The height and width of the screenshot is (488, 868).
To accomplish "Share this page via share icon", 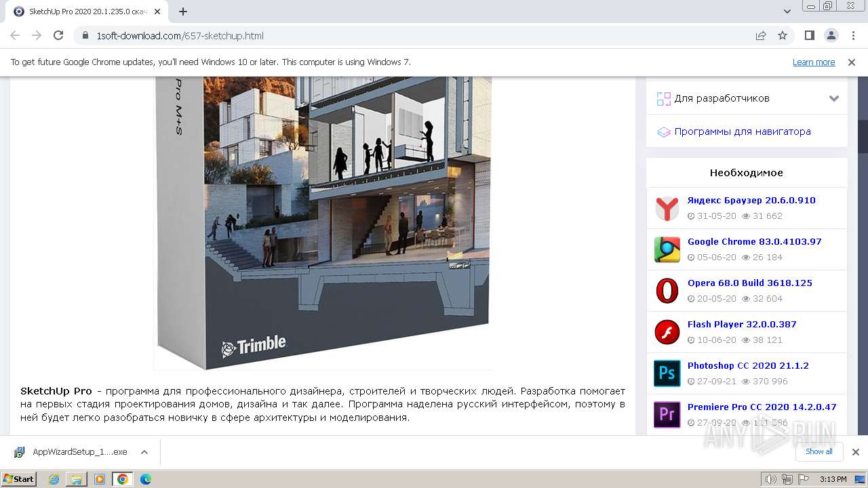I will pos(761,35).
